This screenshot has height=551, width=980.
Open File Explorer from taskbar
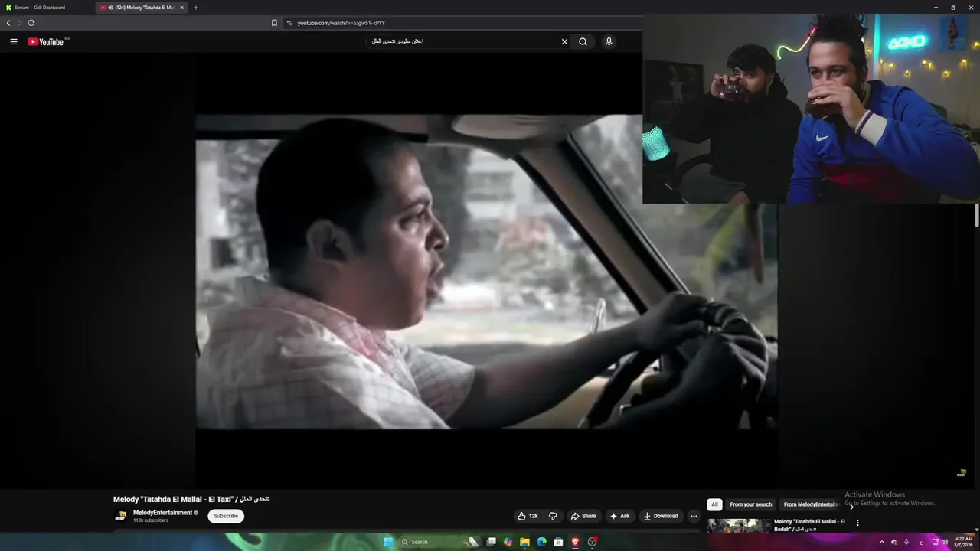(x=524, y=542)
